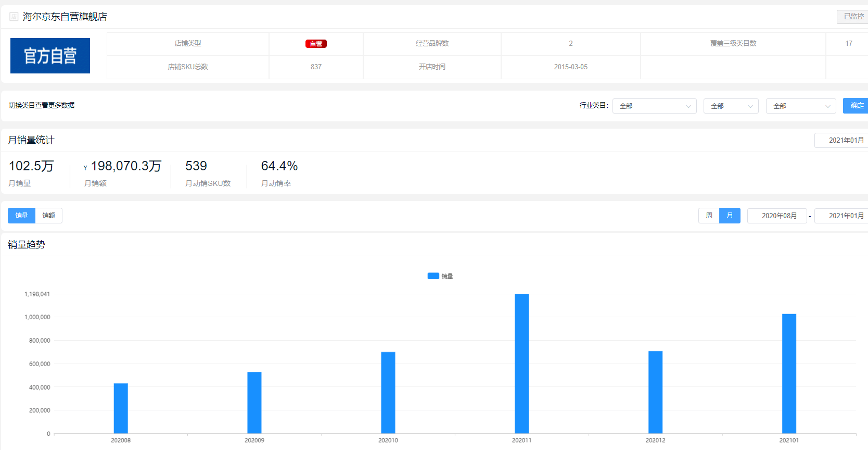Click the 确定 confirm button
This screenshot has height=450, width=868.
856,106
